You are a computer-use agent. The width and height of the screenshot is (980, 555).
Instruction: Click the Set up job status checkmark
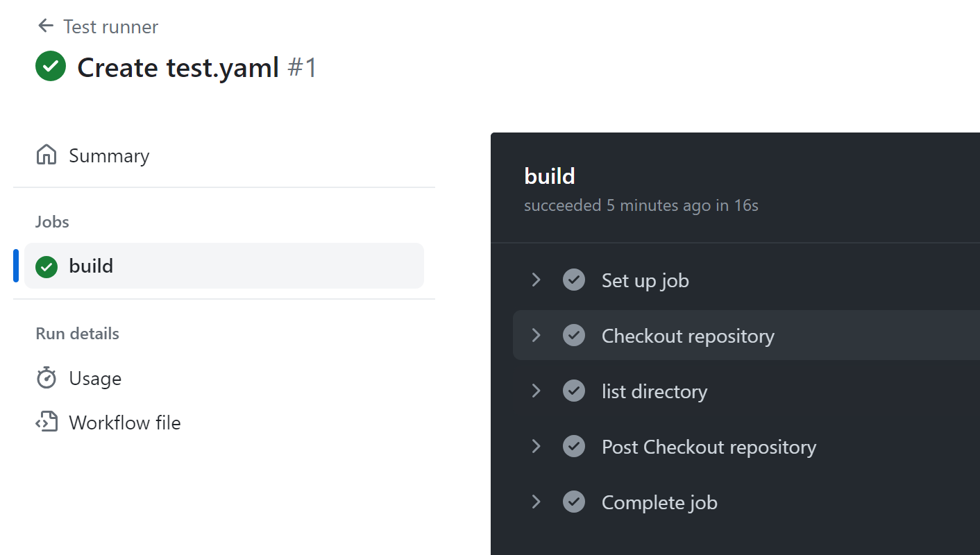click(574, 280)
